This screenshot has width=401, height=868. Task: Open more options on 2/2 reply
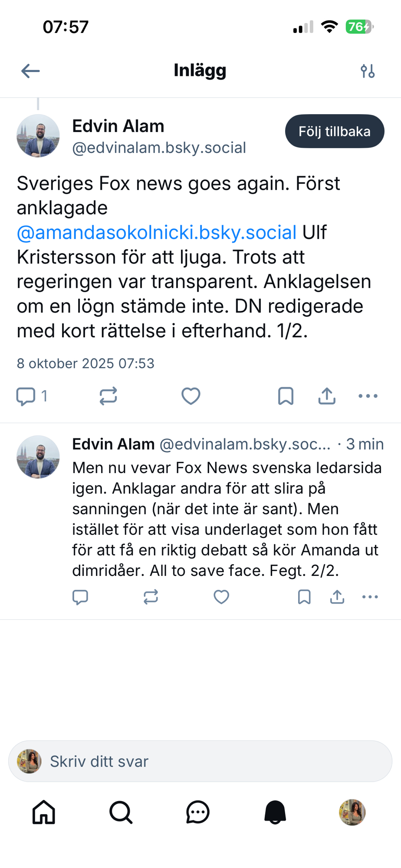(x=370, y=597)
